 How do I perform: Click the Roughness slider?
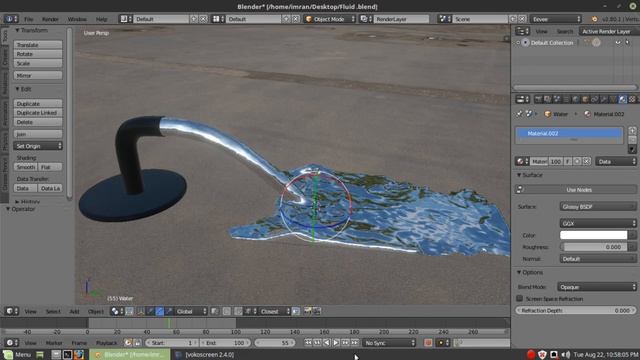594,247
